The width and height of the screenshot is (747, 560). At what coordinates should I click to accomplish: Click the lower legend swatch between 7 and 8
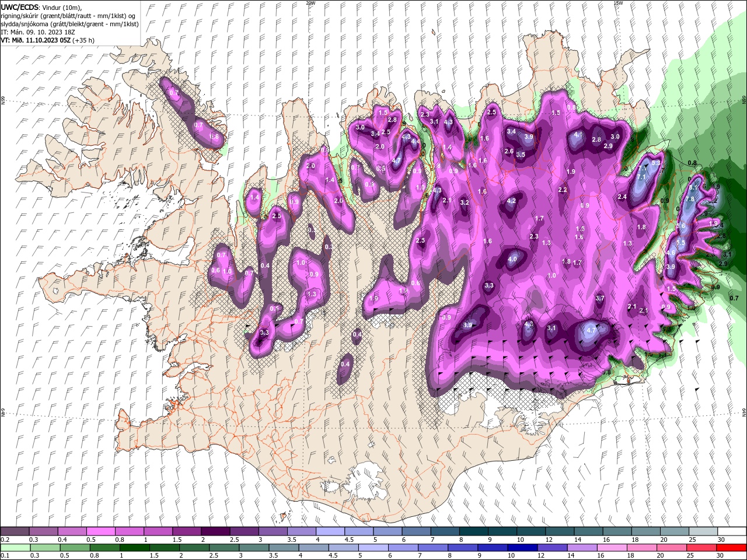pos(432,548)
